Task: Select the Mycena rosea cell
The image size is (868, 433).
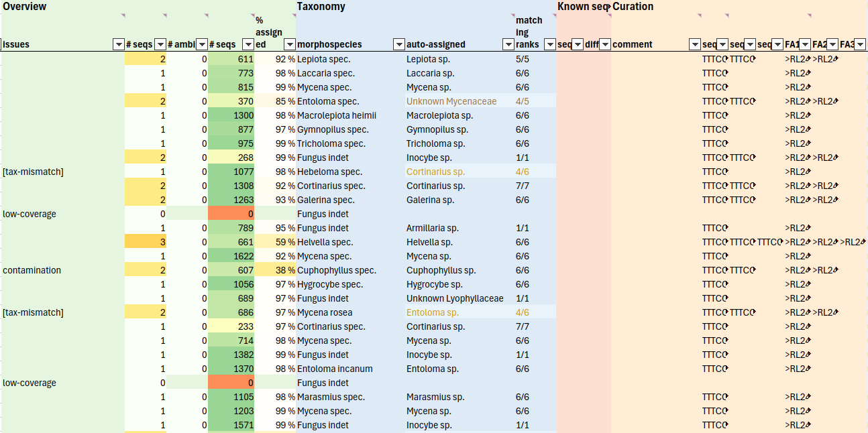Action: click(350, 312)
